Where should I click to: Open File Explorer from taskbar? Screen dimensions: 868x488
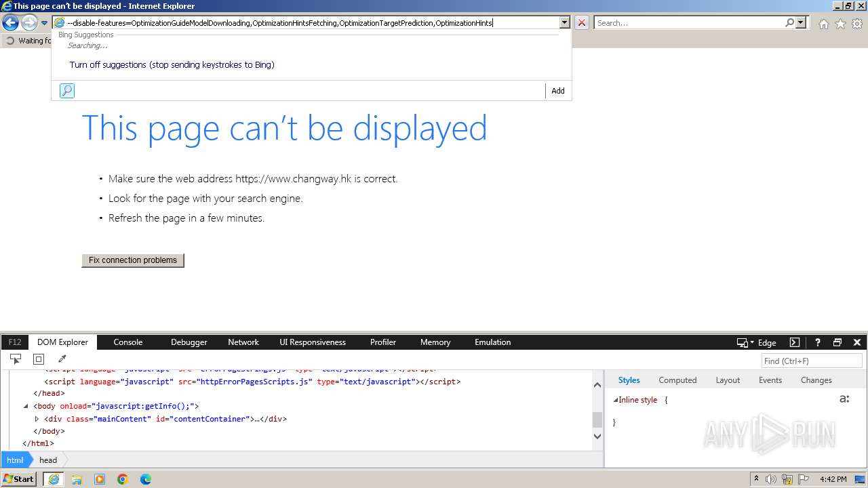[x=77, y=479]
